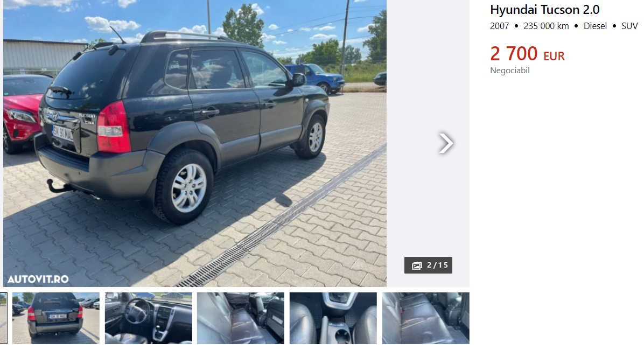Click the 235 000 km mileage detail

[546, 26]
